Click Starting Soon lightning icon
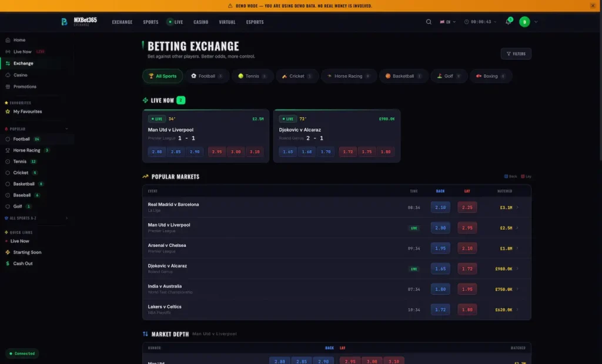 tap(8, 252)
